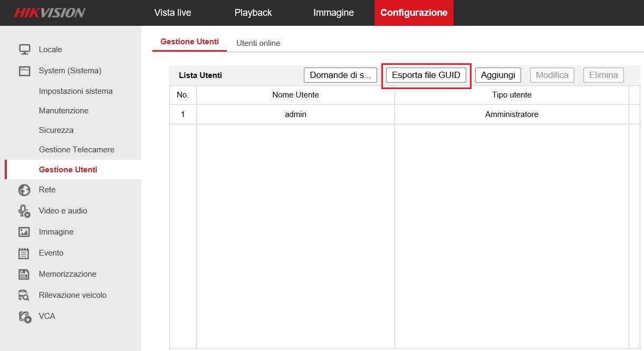The height and width of the screenshot is (351, 644).
Task: Click the Domande di s... button
Action: (340, 75)
